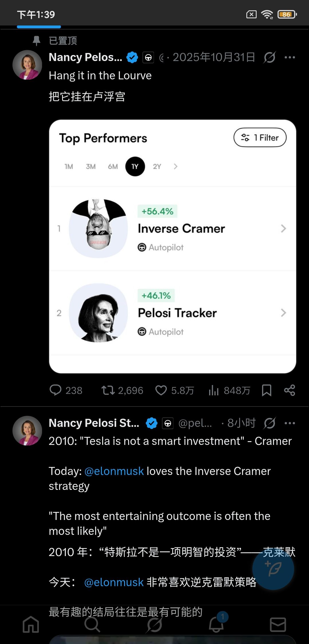Open the Pelosi Tracker row chevron

pyautogui.click(x=283, y=313)
